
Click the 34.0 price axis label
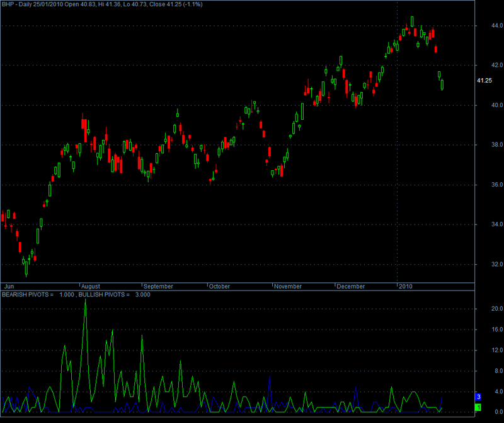click(497, 224)
